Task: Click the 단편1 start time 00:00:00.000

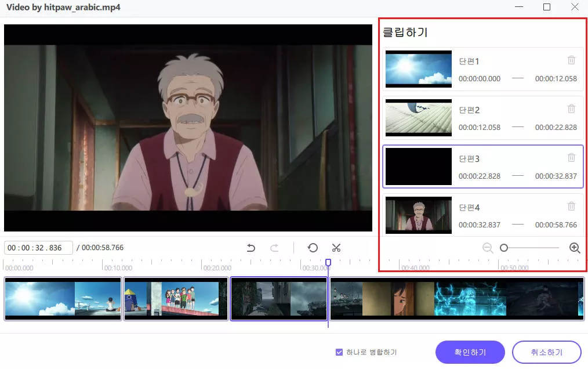Action: [x=479, y=79]
